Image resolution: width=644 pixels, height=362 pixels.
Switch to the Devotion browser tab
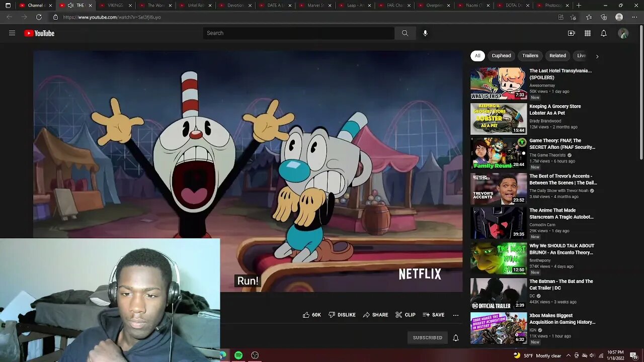[235, 6]
